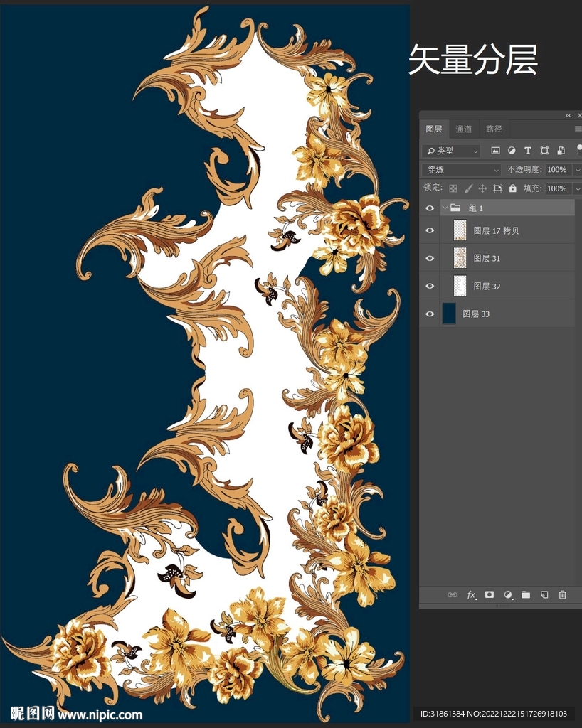Hide the 组 1 group
The height and width of the screenshot is (728, 582).
[430, 208]
